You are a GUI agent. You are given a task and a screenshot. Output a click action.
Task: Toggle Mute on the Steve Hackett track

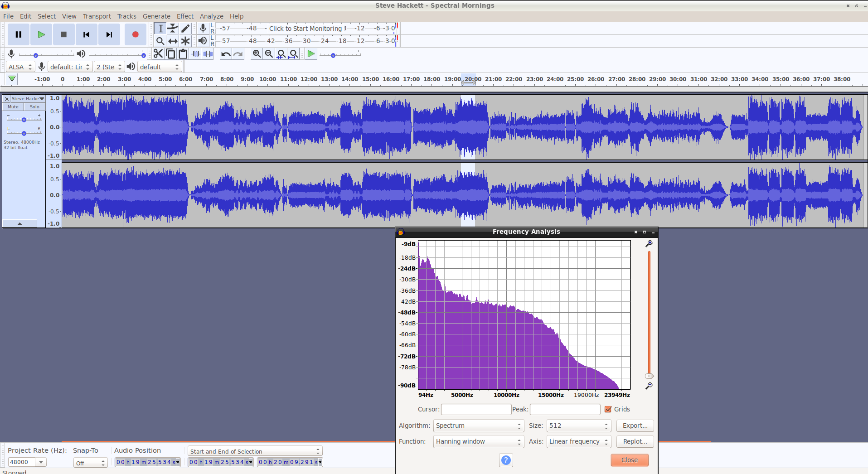pyautogui.click(x=13, y=107)
